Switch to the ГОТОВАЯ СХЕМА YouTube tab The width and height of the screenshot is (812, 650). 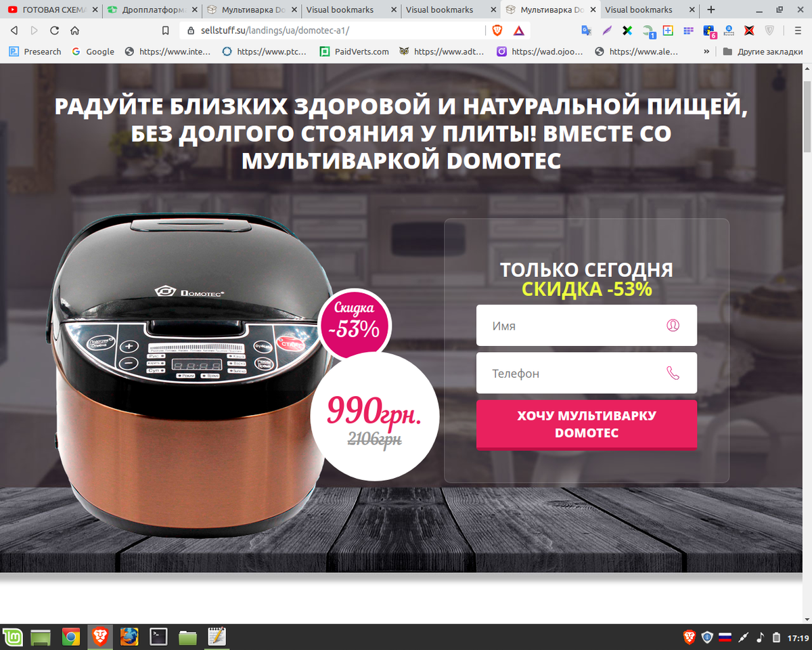tap(51, 9)
